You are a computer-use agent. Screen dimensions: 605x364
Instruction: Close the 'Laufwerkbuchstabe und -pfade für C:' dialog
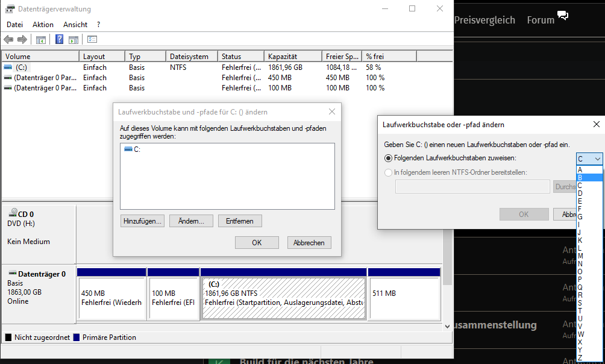click(332, 111)
